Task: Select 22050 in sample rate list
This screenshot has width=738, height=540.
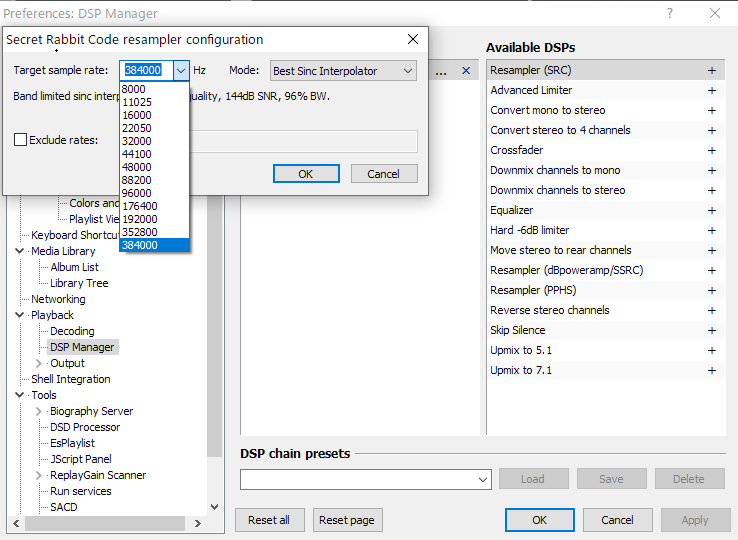Action: (154, 128)
